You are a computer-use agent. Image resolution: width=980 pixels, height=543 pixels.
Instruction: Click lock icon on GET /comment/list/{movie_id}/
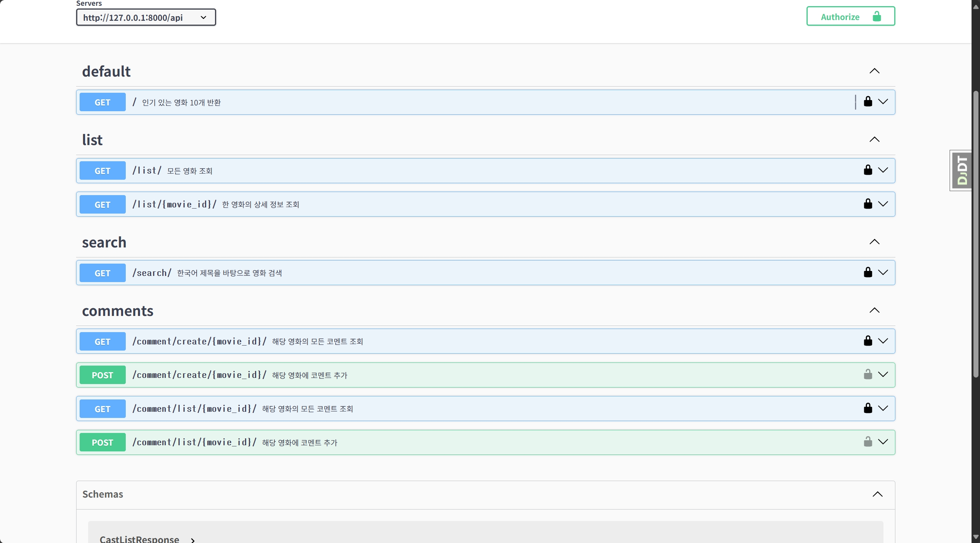tap(868, 408)
